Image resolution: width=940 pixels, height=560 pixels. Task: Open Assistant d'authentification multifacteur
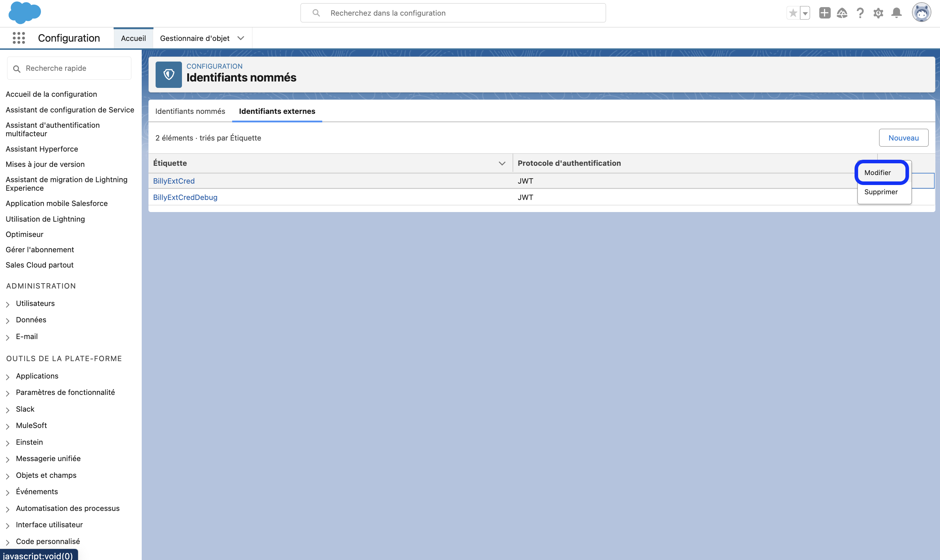tap(53, 129)
